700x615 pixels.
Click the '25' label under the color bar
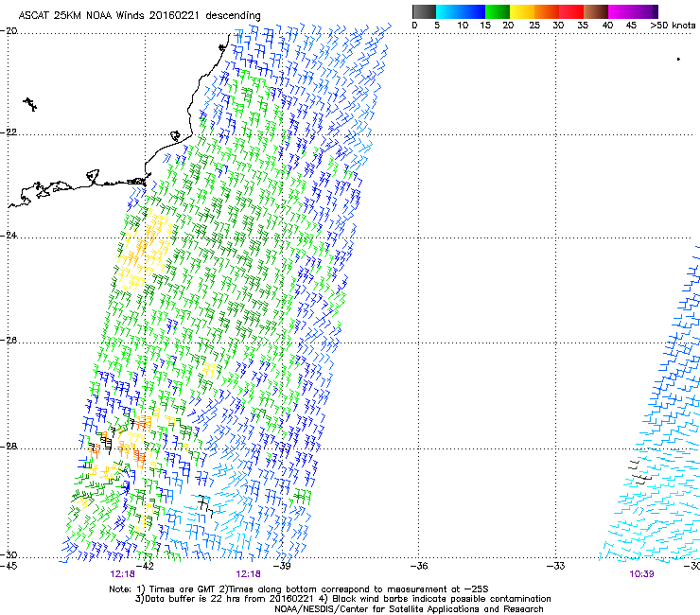[534, 26]
